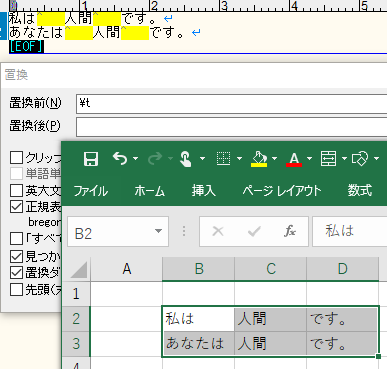
Task: Click cell D3 containing です。
Action: [343, 344]
